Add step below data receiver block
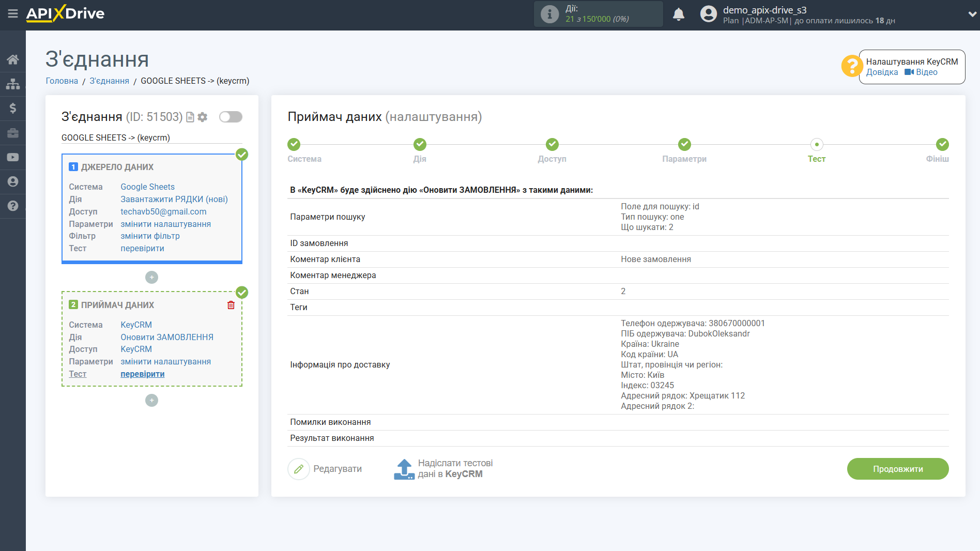 151,401
